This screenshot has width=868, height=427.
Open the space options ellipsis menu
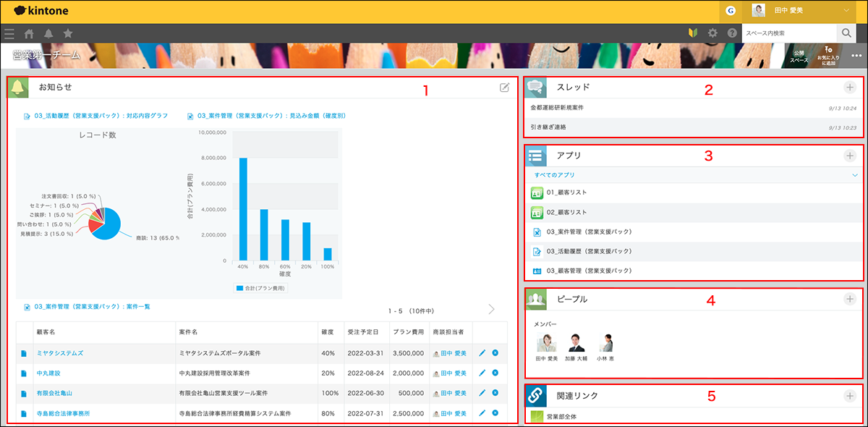[x=856, y=56]
